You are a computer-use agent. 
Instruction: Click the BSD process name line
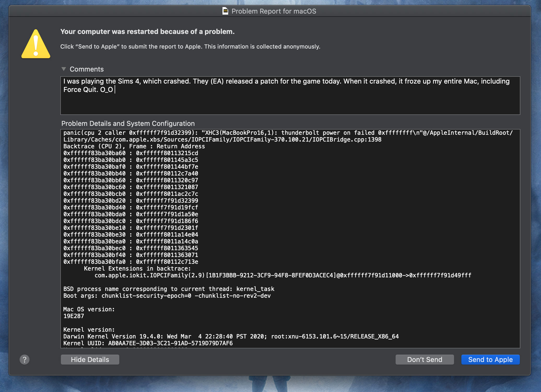click(169, 289)
